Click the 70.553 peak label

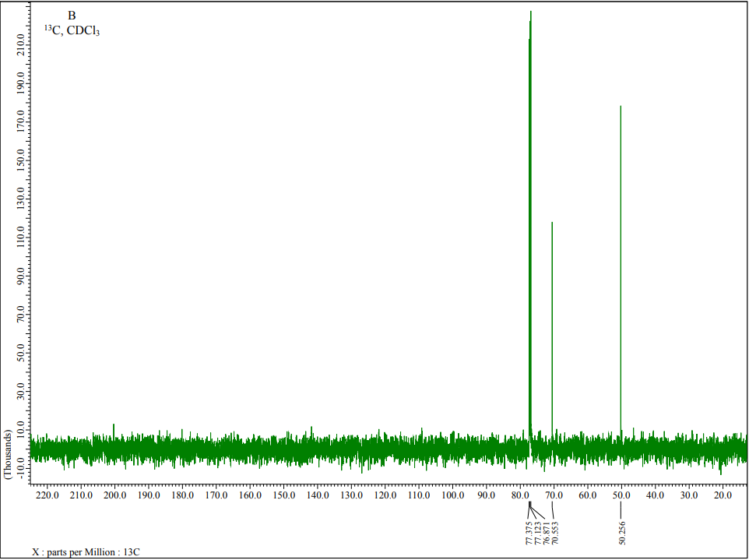pyautogui.click(x=554, y=534)
